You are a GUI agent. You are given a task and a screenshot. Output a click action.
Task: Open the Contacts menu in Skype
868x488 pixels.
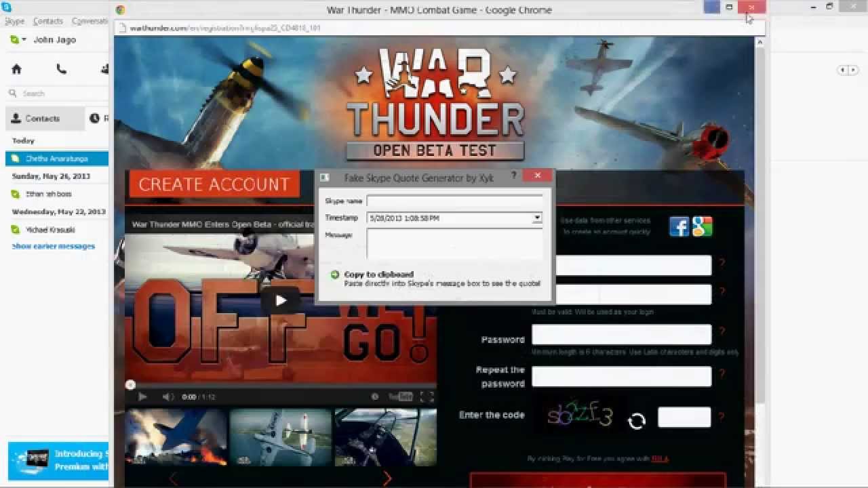click(x=48, y=21)
